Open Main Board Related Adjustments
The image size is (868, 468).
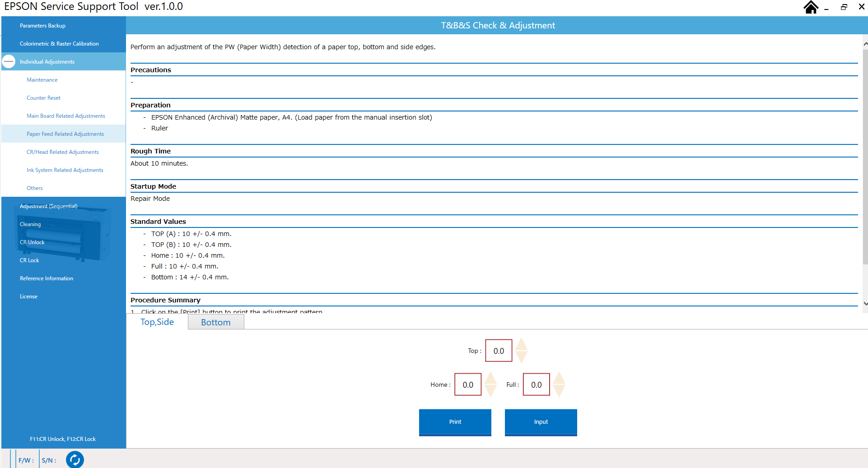coord(63,116)
